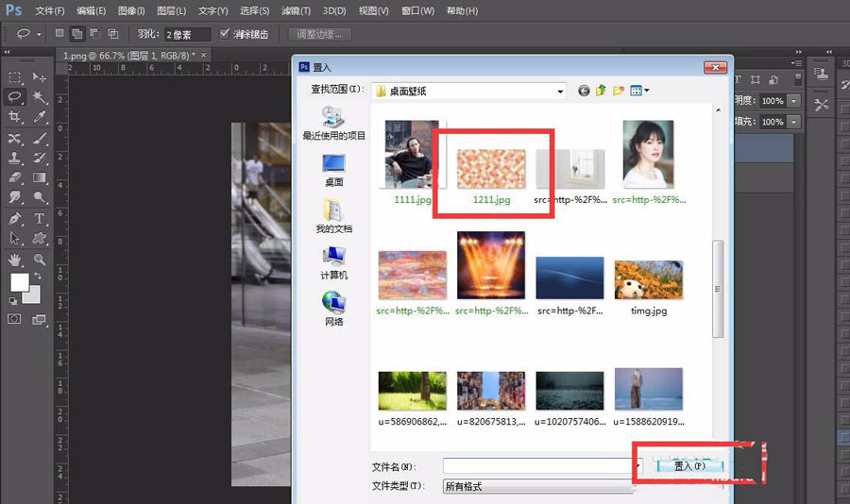
Task: Select the Move tool
Action: point(39,77)
